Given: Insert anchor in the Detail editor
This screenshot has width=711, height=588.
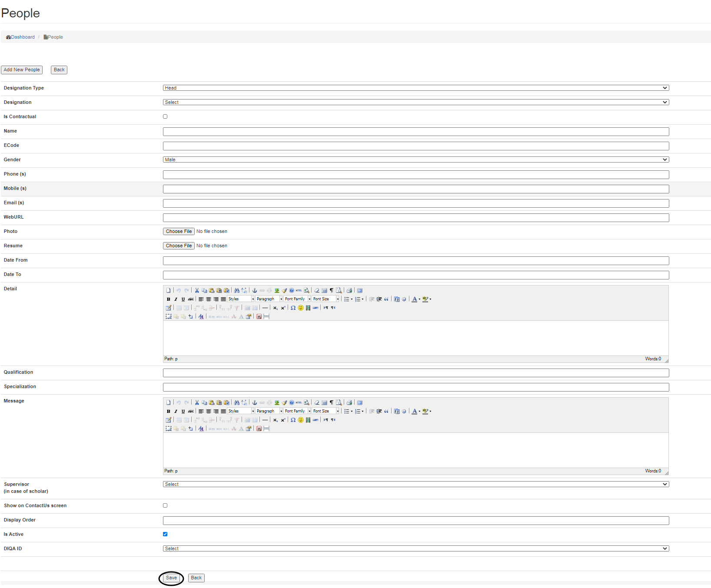Looking at the screenshot, I should tap(255, 291).
